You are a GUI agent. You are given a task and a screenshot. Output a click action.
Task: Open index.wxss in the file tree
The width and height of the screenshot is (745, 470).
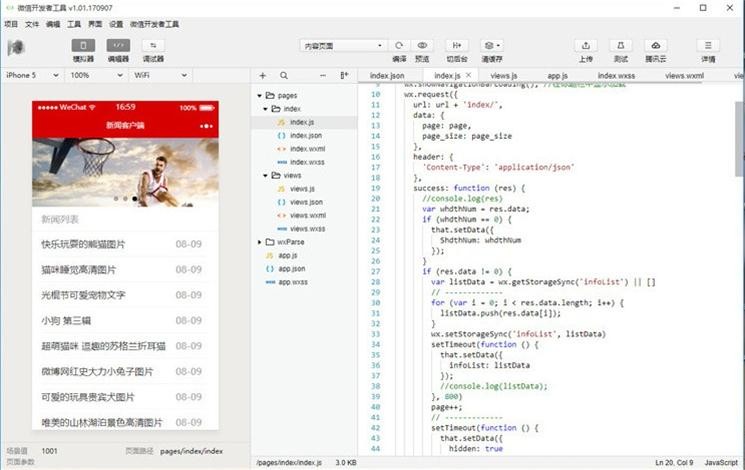304,162
